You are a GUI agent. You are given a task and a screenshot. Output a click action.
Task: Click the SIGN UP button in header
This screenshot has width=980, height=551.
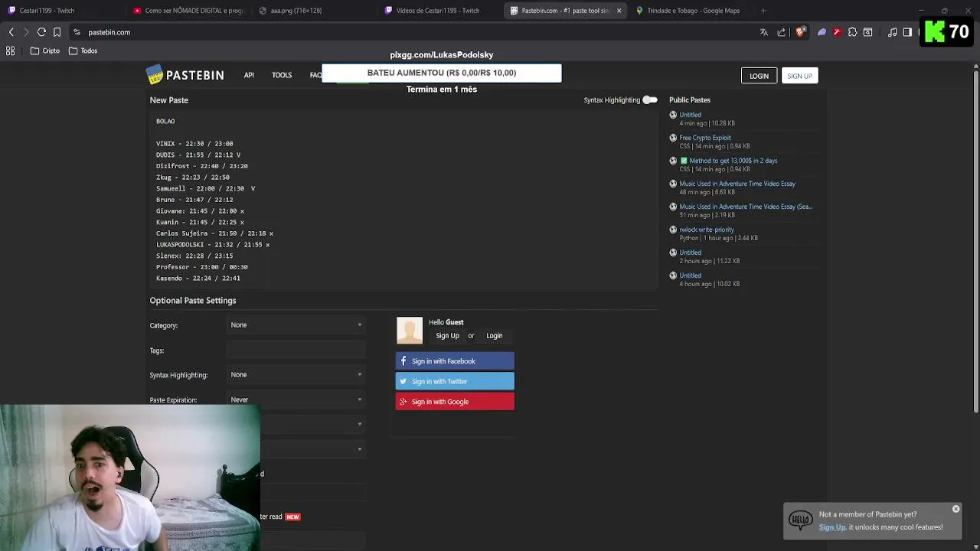tap(799, 76)
